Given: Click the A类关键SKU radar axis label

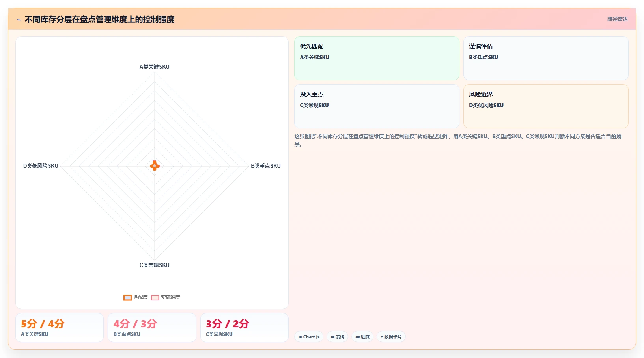Looking at the screenshot, I should point(155,67).
